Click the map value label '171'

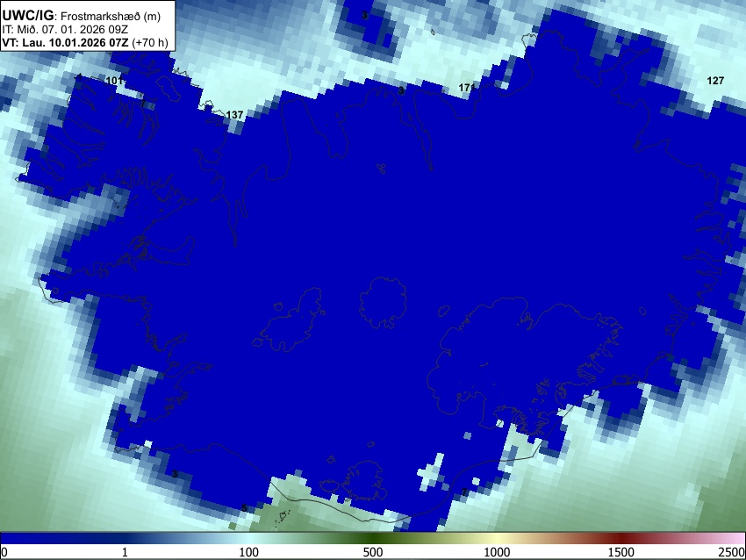point(466,88)
